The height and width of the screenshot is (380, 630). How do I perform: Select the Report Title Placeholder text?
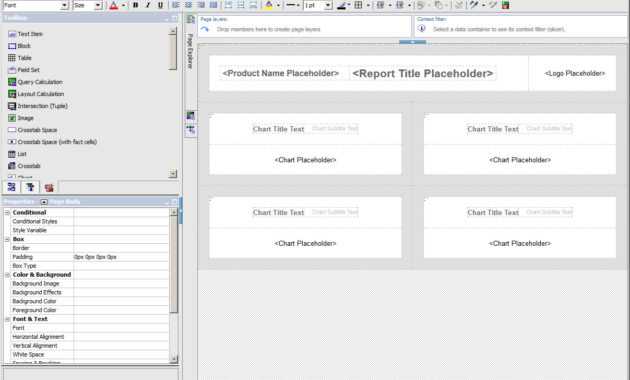(423, 74)
